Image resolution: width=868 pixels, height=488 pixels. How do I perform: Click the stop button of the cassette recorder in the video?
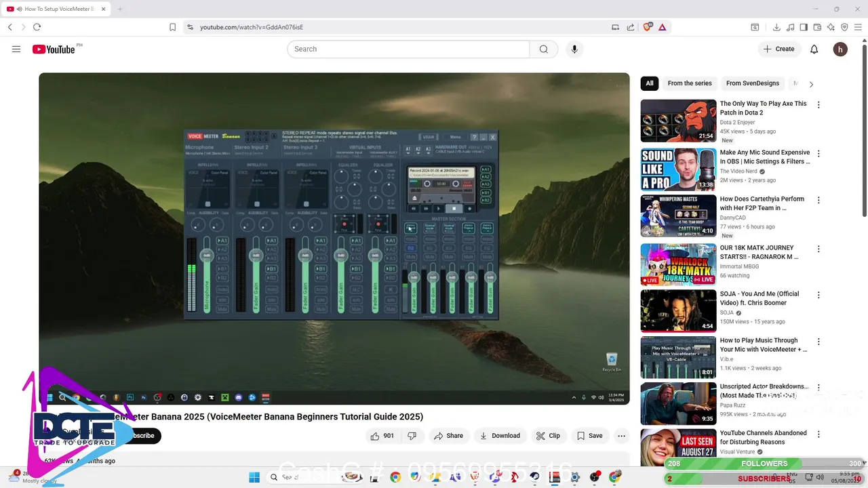click(x=454, y=209)
